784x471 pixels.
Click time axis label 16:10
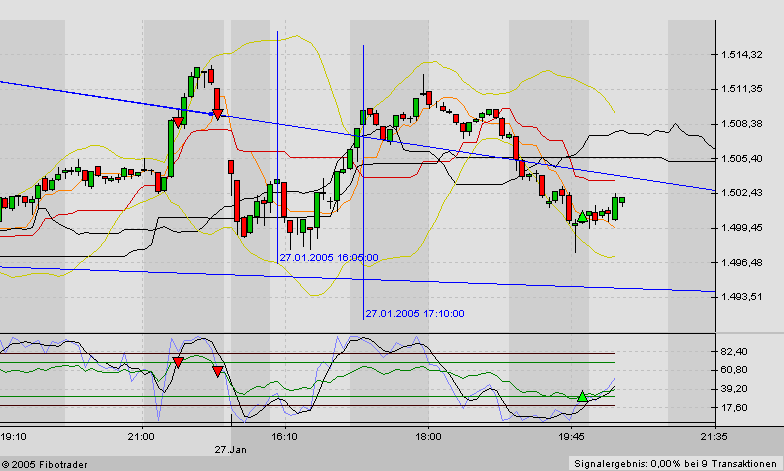pos(284,436)
